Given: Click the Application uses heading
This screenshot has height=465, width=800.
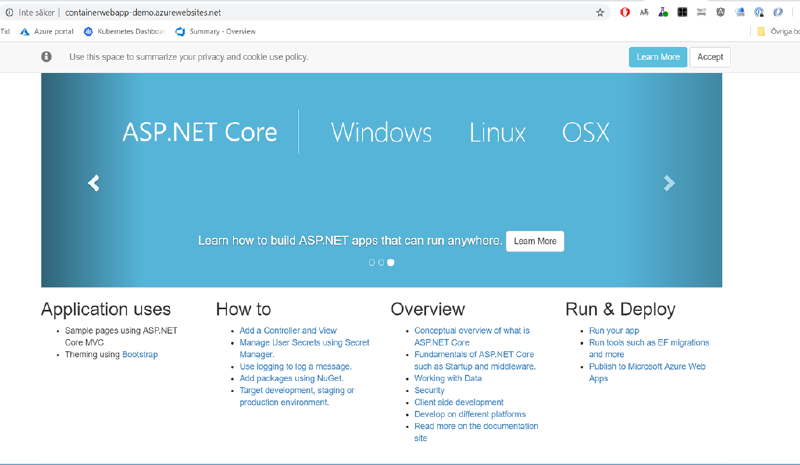Looking at the screenshot, I should (106, 309).
